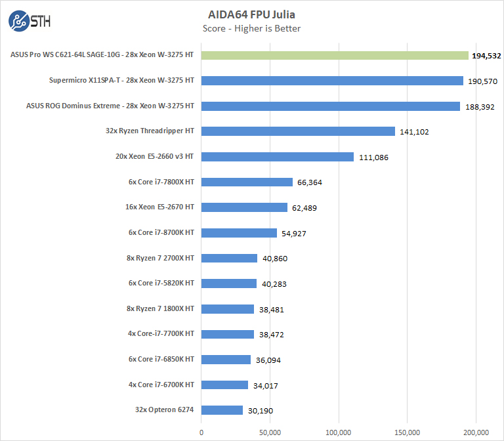Viewport: 504px width, 441px height.
Task: Click the 4x Core i7-6700K HT label
Action: (x=161, y=384)
